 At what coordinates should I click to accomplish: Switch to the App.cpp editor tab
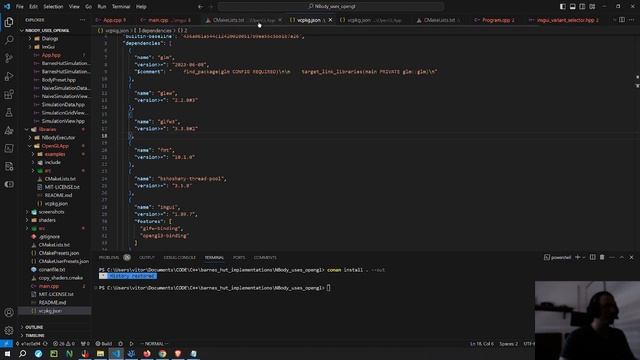coord(112,20)
